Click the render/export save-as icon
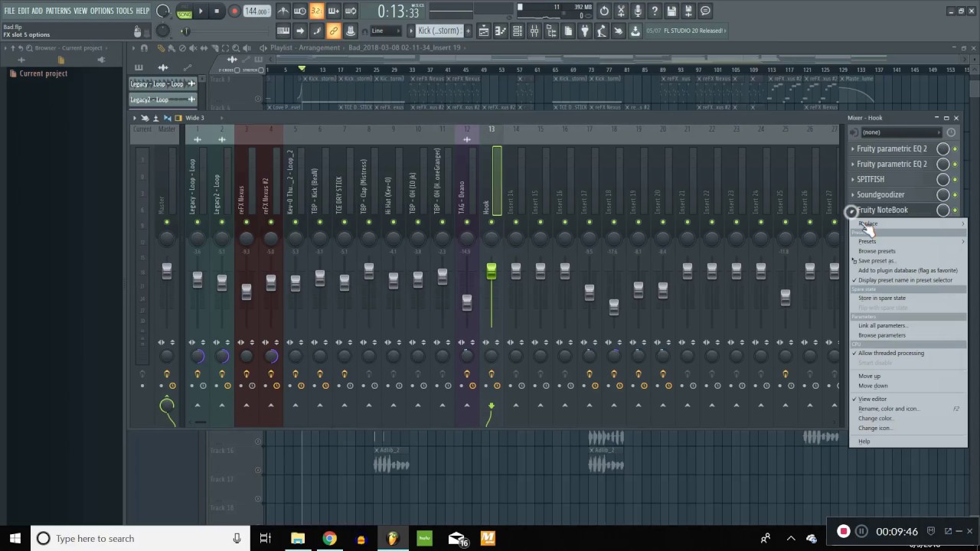Viewport: 980px width, 551px height. tap(688, 11)
